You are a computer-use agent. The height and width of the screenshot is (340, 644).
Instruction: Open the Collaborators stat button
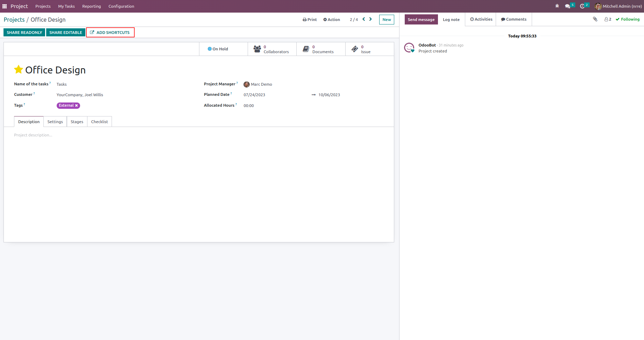[x=272, y=49]
